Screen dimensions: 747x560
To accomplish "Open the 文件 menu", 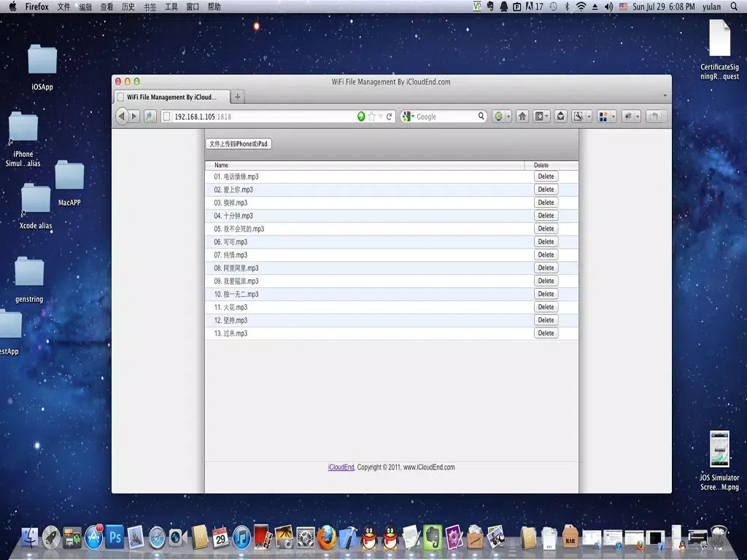I will click(x=63, y=7).
